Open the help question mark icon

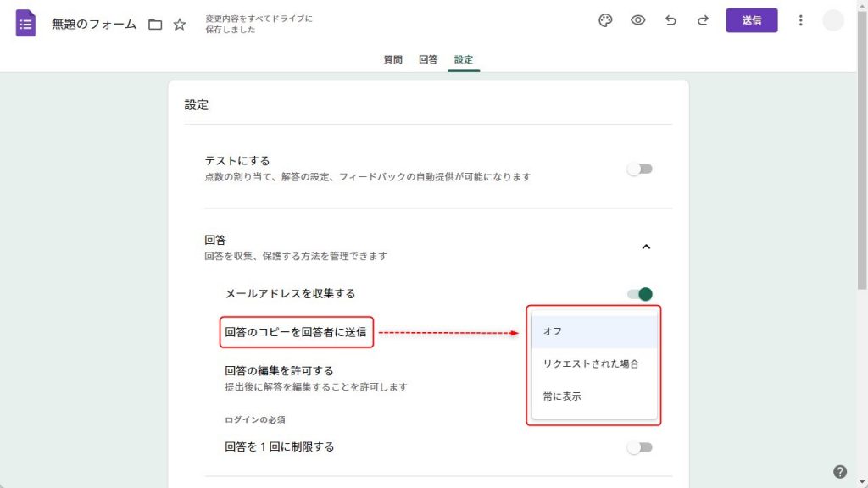click(x=840, y=471)
